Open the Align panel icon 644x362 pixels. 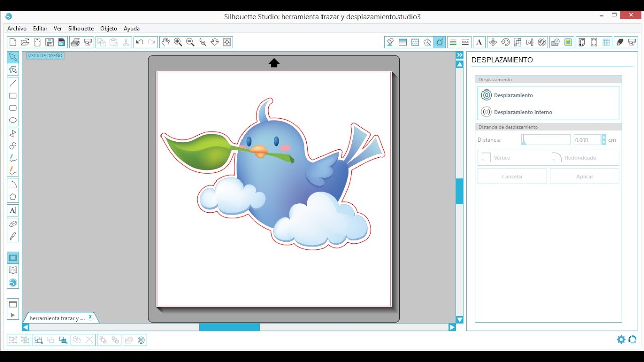(530, 42)
